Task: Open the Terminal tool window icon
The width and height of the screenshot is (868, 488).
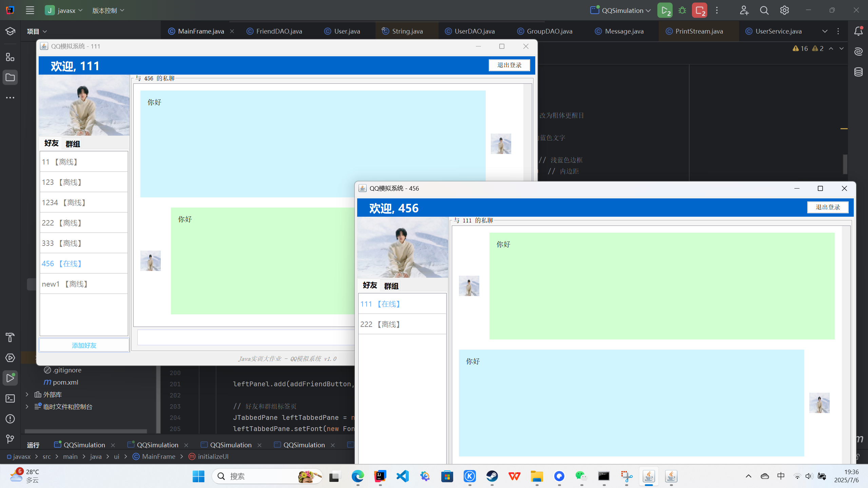Action: click(10, 398)
